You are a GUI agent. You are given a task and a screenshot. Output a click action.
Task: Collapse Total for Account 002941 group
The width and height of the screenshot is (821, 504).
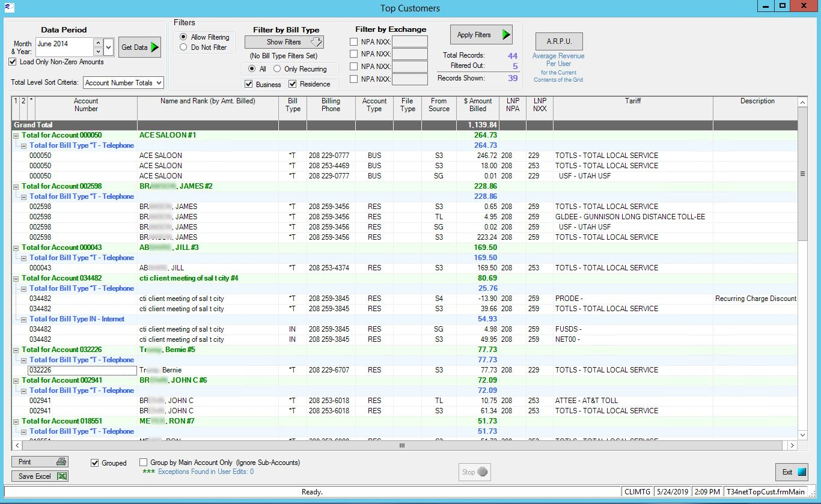point(16,380)
